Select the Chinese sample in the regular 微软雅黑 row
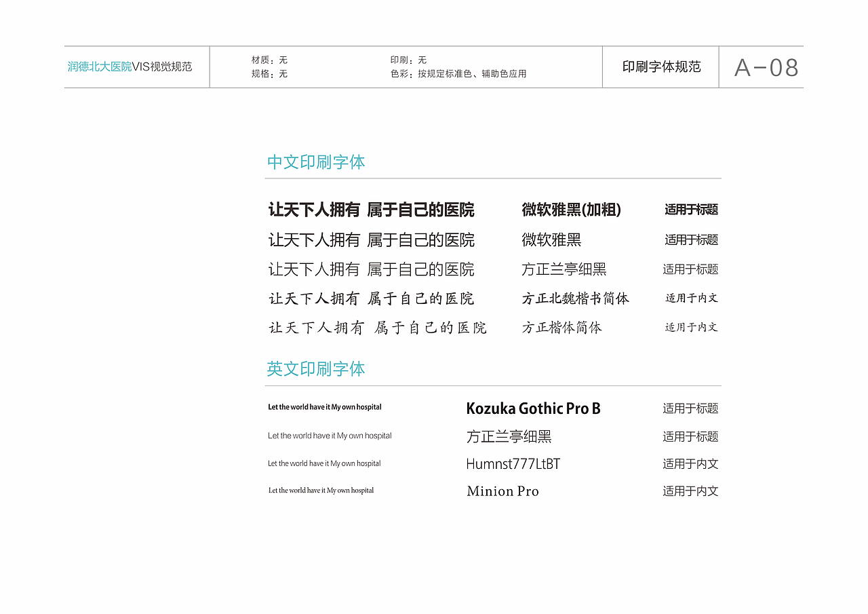This screenshot has width=868, height=614. click(372, 239)
